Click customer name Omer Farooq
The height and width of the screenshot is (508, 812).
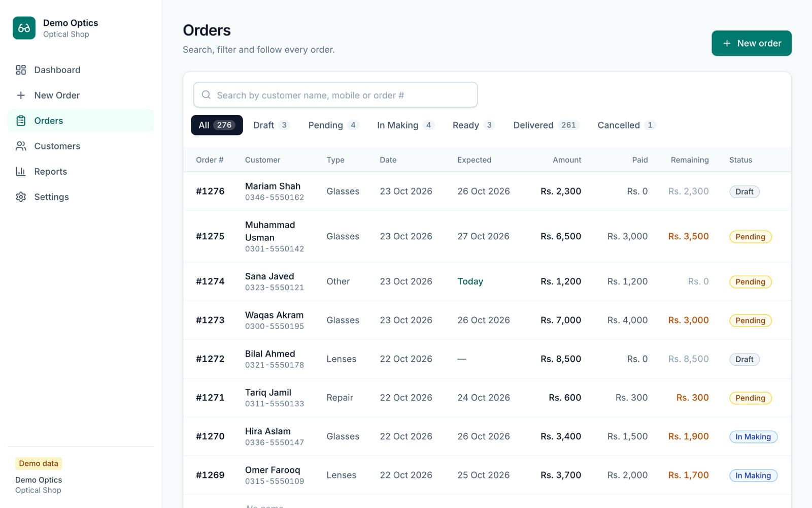(273, 470)
